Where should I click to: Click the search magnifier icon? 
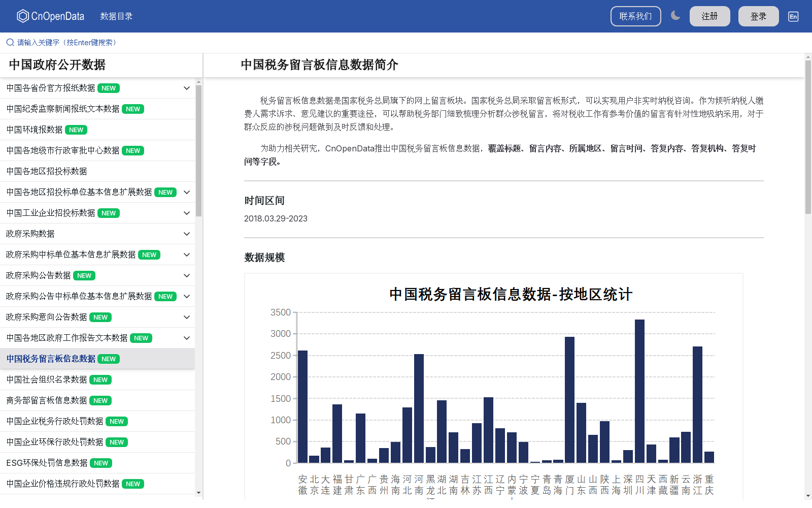click(x=10, y=43)
